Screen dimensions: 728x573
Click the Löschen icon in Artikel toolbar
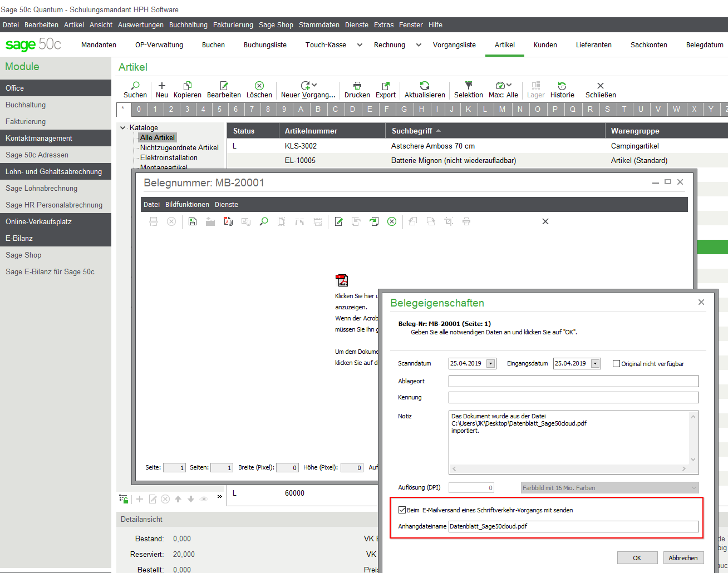tap(259, 86)
